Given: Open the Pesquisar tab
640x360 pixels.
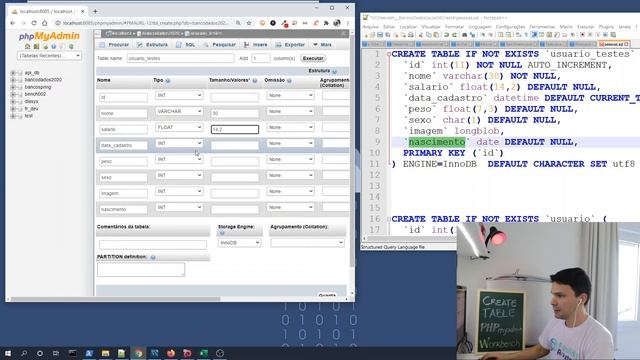Looking at the screenshot, I should 220,44.
